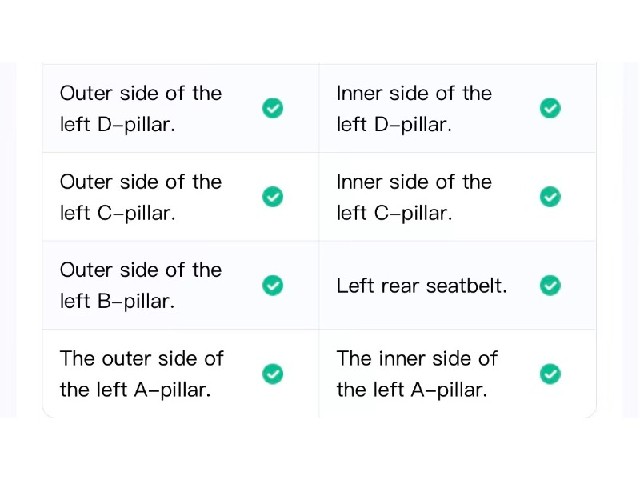Select the 'Inner side of the left D-pillar' text
This screenshot has width=640, height=480.
[x=414, y=109]
